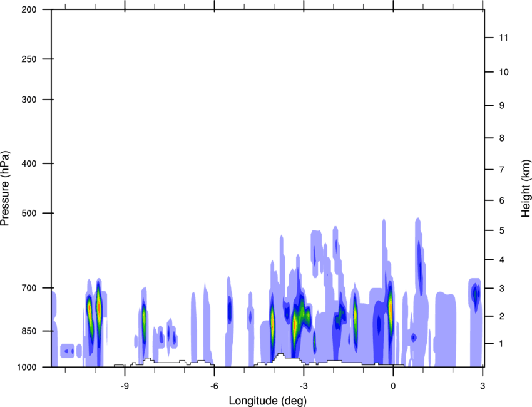Select the 200 pressure tick label
The height and width of the screenshot is (407, 532).
(x=29, y=9)
